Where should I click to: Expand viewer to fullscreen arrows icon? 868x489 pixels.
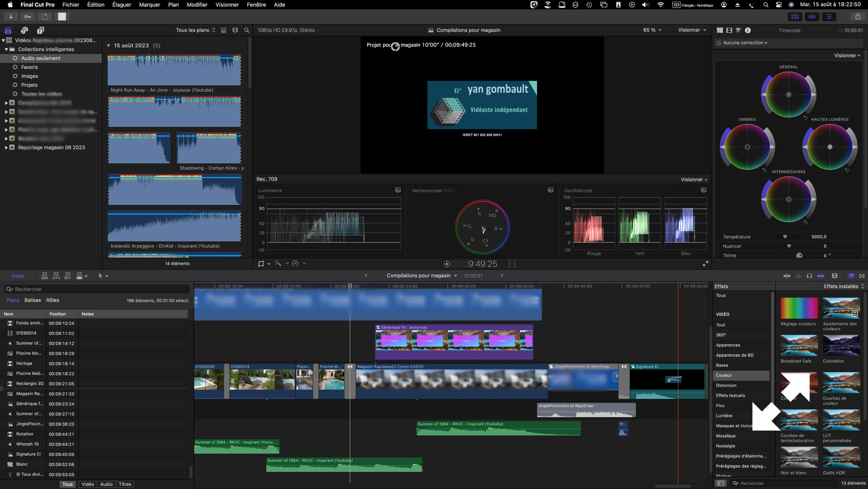coord(705,263)
